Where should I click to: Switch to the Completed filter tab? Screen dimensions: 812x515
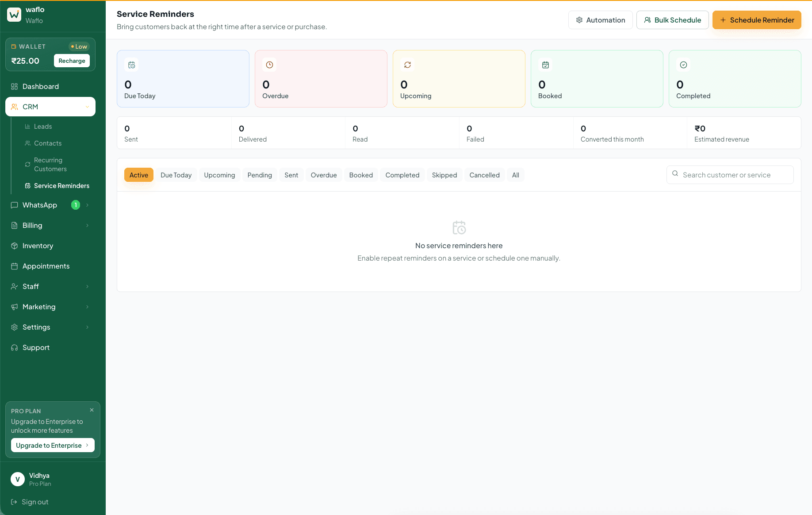(402, 175)
